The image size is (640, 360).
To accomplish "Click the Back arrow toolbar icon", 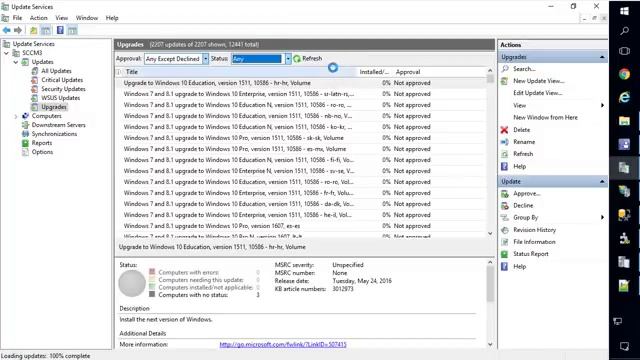I will tap(7, 30).
